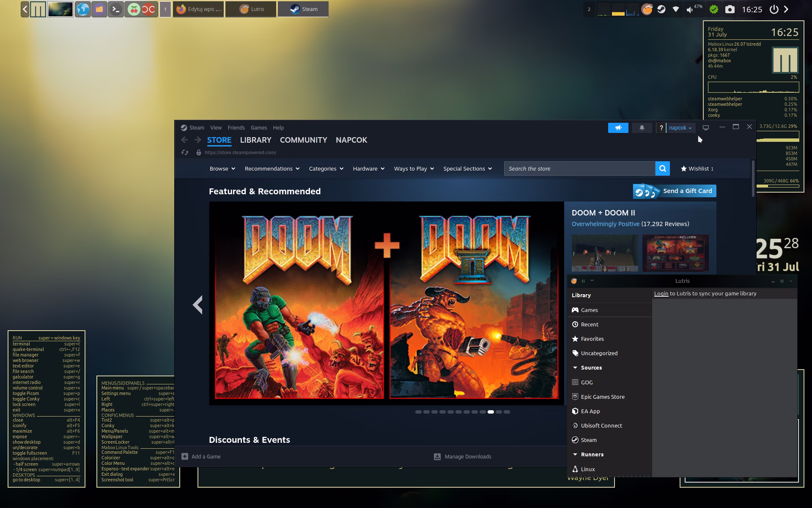Switch to the COMMUNITY tab
Viewport: 812px width, 508px height.
coord(304,140)
